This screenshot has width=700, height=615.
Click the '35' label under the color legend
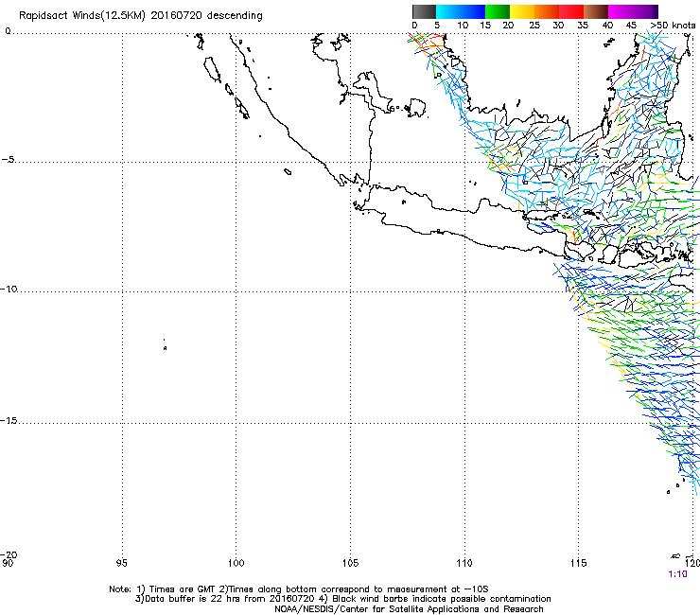pyautogui.click(x=583, y=26)
